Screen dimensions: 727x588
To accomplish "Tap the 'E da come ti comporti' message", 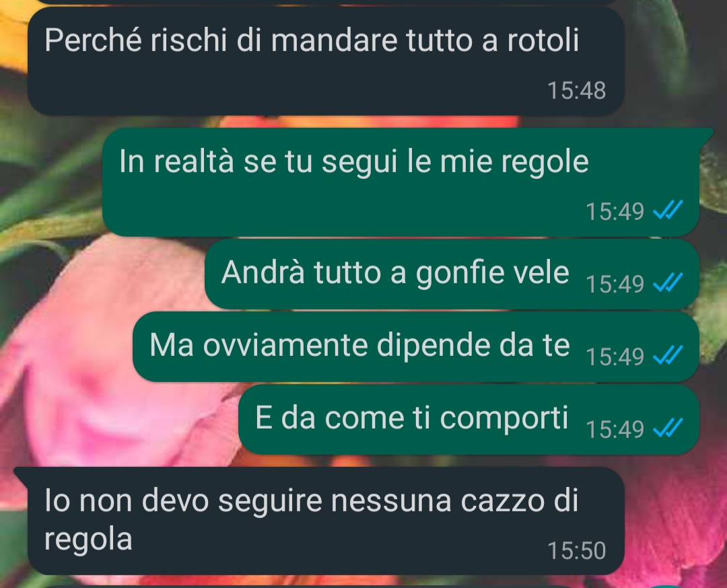I will point(469,419).
